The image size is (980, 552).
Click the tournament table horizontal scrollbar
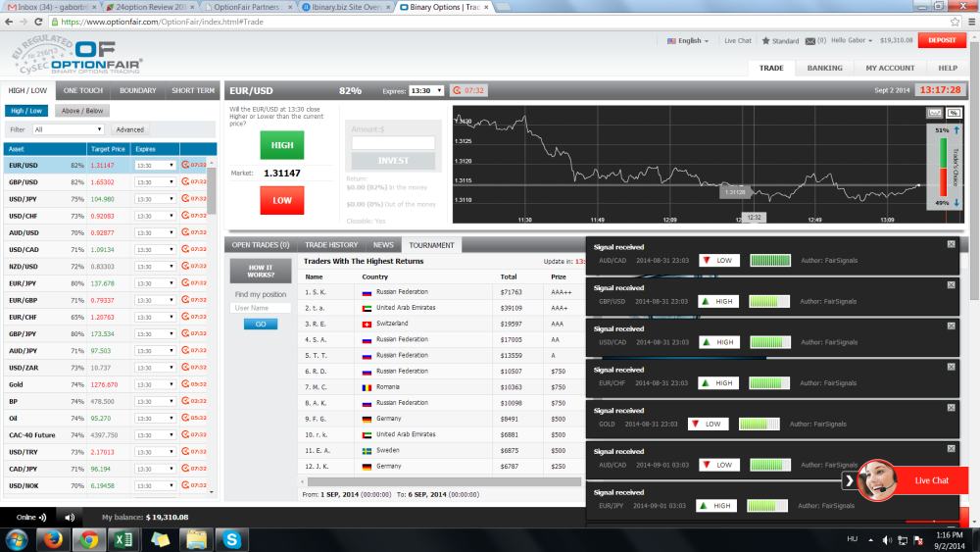coord(444,482)
